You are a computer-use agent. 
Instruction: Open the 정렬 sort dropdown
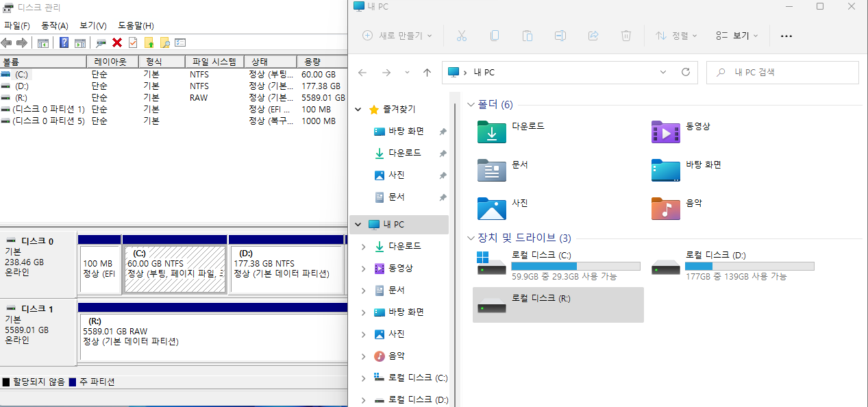point(676,36)
